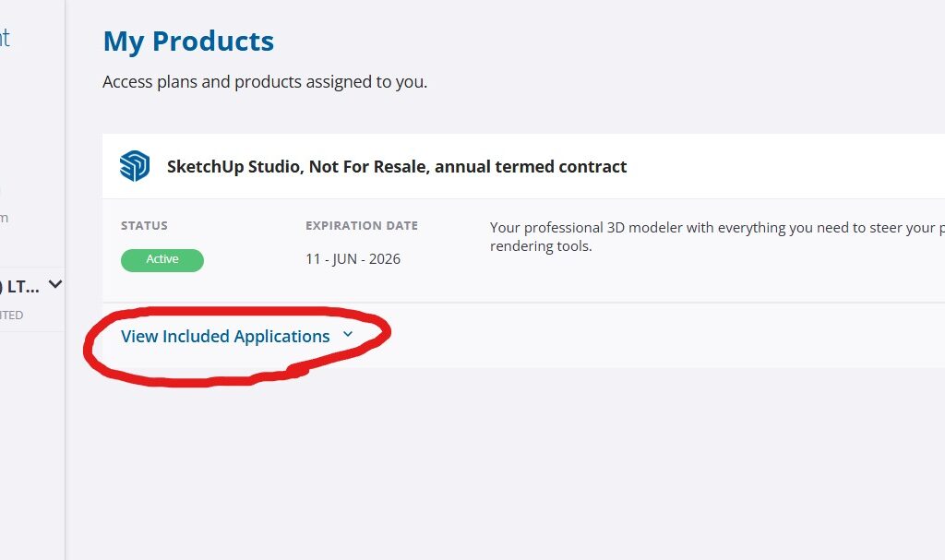Click 'Access plans and products assigned to you' subtitle
The image size is (945, 560).
coord(265,82)
